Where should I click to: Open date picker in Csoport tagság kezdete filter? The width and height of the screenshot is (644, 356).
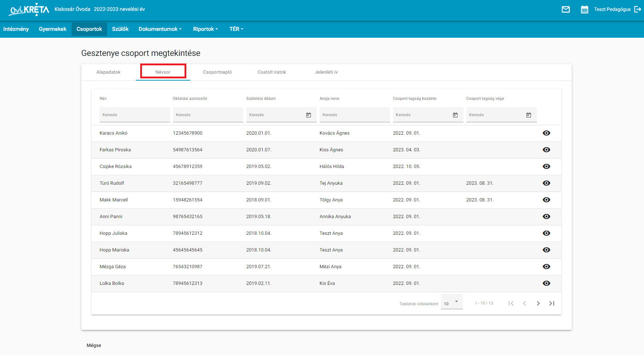455,115
